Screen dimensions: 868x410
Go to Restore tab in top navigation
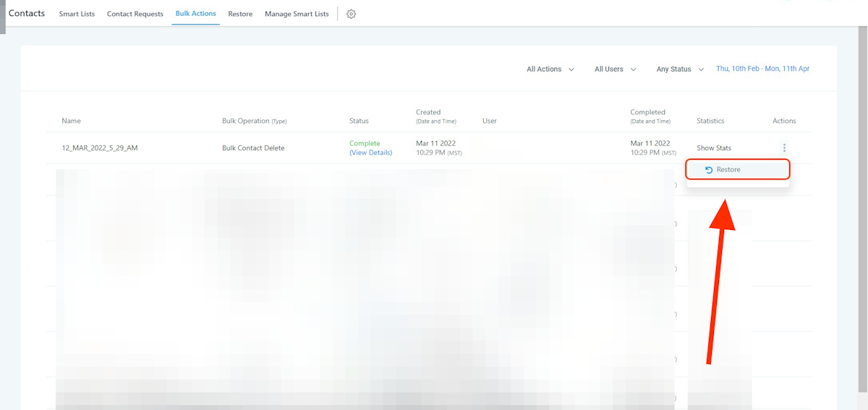coord(240,14)
